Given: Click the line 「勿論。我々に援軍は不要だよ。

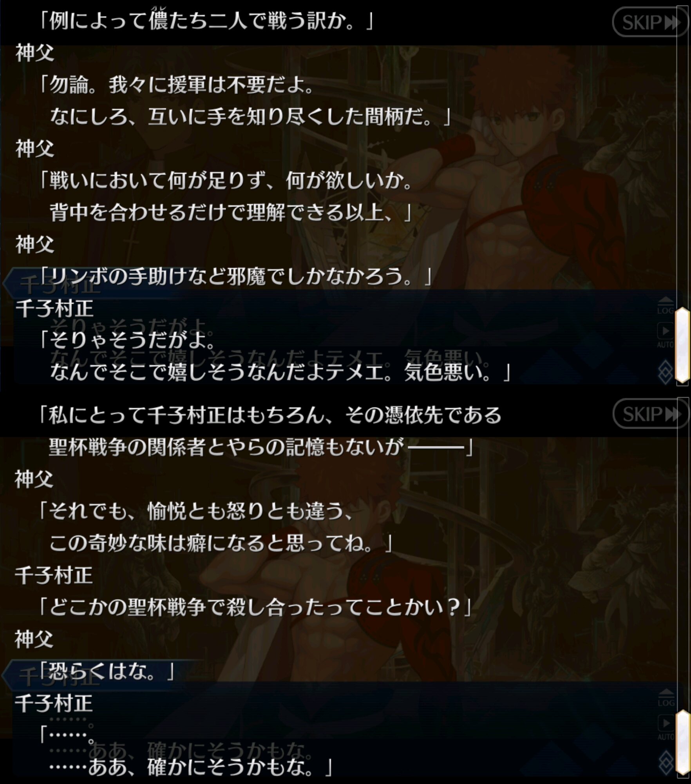Looking at the screenshot, I should [176, 85].
